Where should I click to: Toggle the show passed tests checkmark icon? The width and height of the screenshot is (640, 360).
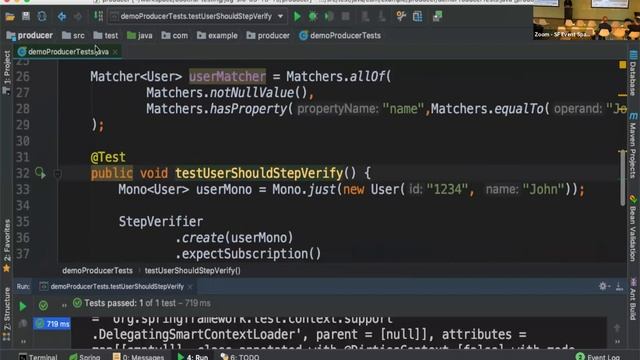click(x=43, y=305)
